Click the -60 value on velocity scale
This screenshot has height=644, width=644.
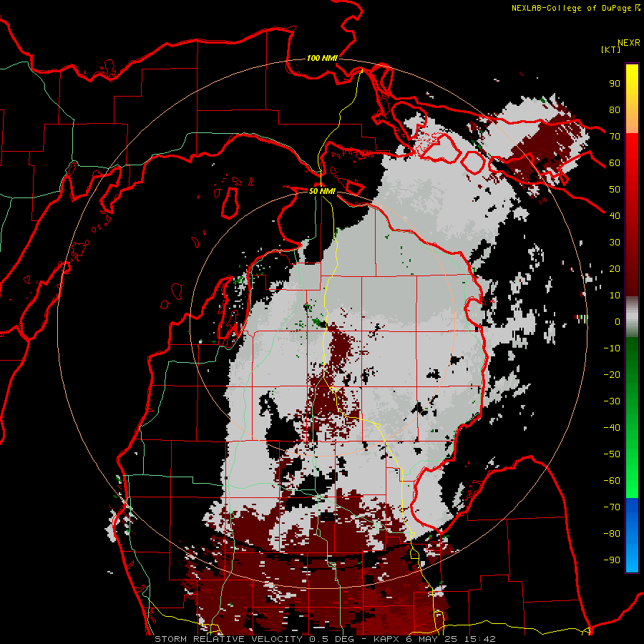coord(612,481)
